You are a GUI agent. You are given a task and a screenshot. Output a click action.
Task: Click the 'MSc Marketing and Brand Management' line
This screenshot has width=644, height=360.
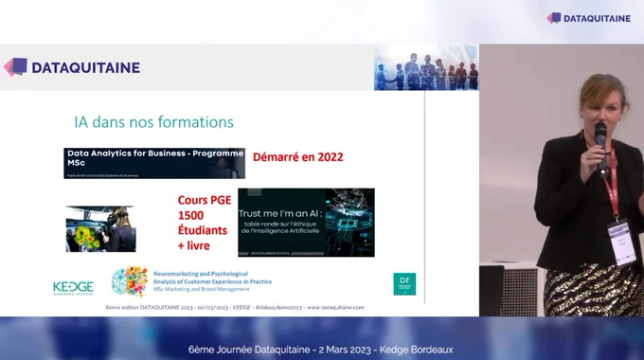(x=201, y=289)
